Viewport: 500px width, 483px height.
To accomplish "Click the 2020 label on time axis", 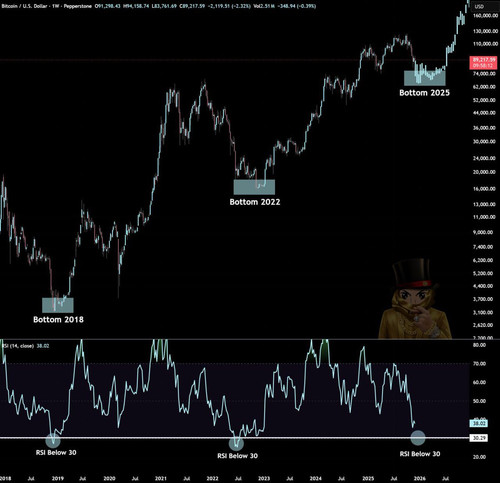I will point(109,478).
